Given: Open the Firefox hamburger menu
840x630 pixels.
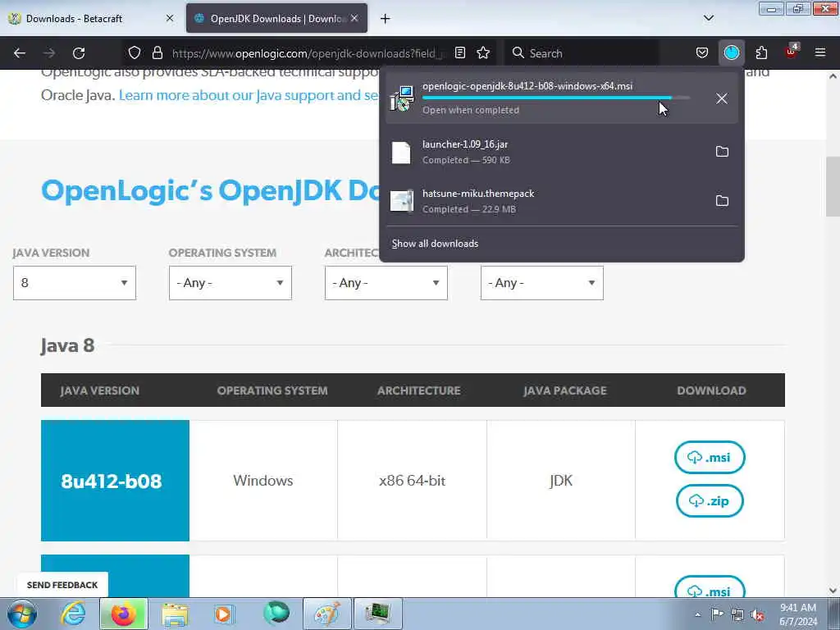Looking at the screenshot, I should (x=820, y=53).
